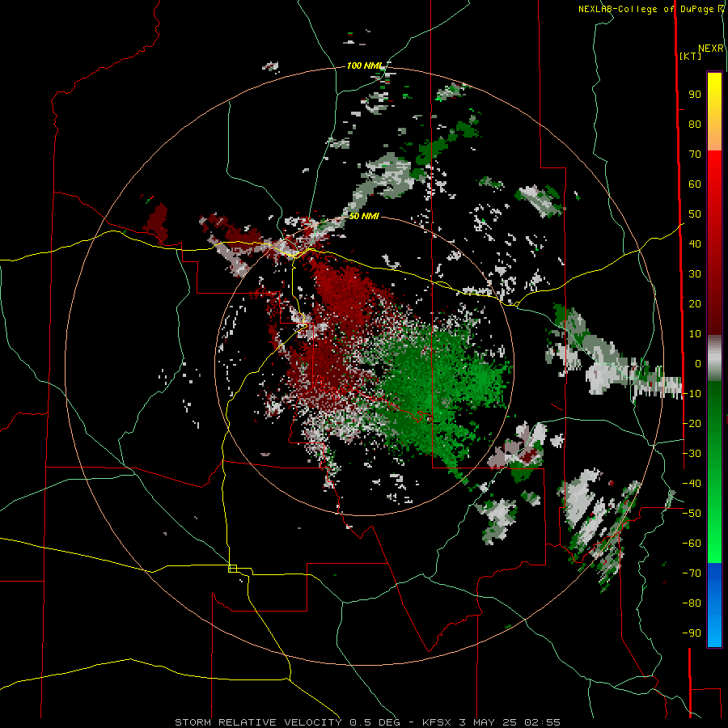Select the -60 value on the velocity scale
Image resolution: width=728 pixels, height=728 pixels.
tap(692, 544)
